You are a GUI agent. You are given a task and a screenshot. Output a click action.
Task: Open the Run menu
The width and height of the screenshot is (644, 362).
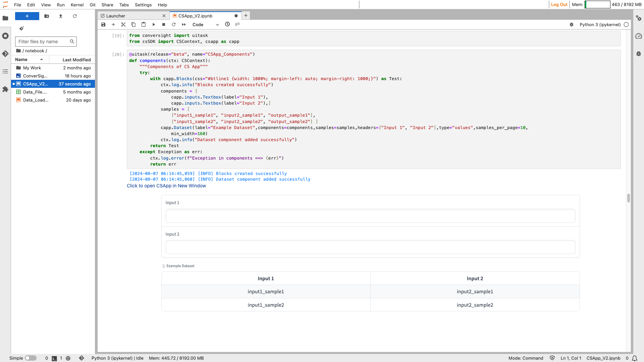point(61,5)
